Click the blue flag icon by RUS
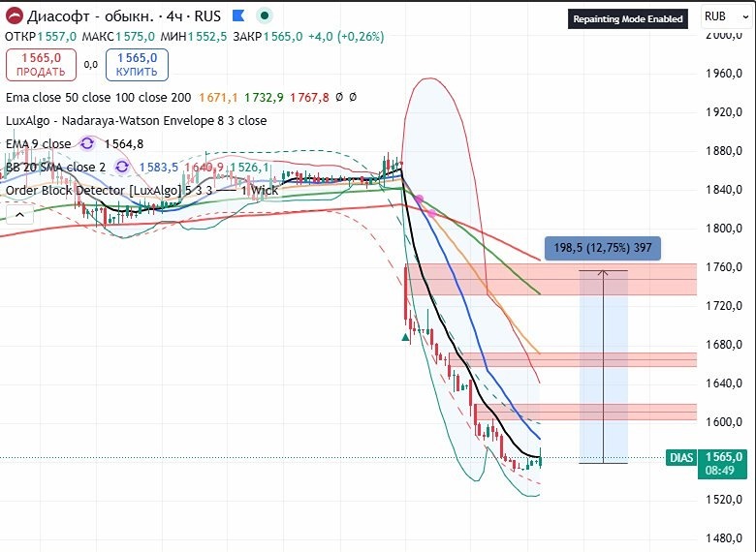Image resolution: width=756 pixels, height=552 pixels. [238, 15]
